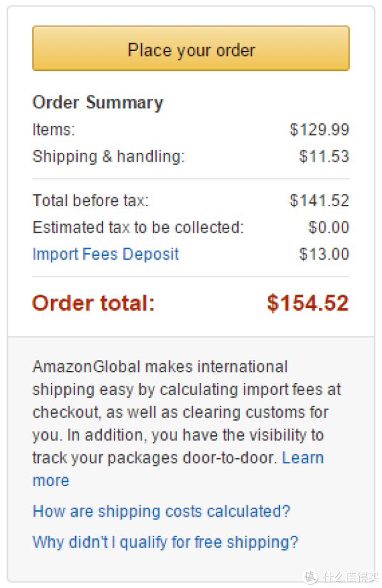Click the $11.53 shipping amount
382x588 pixels.
point(324,157)
